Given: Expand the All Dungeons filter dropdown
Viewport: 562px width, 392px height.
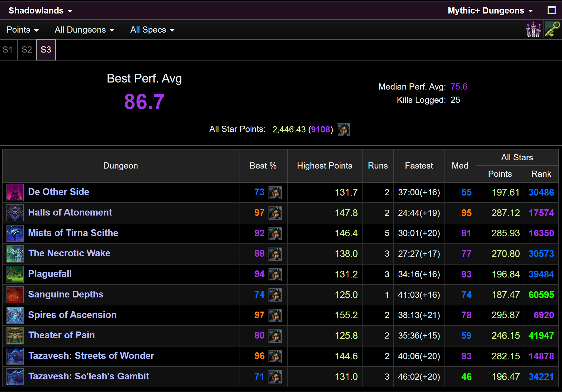Looking at the screenshot, I should [x=85, y=30].
